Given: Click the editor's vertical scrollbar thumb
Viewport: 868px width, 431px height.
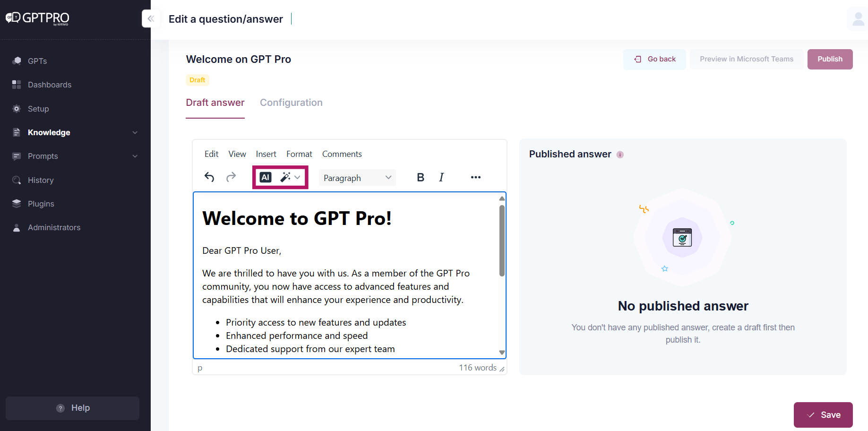Looking at the screenshot, I should pos(502,240).
